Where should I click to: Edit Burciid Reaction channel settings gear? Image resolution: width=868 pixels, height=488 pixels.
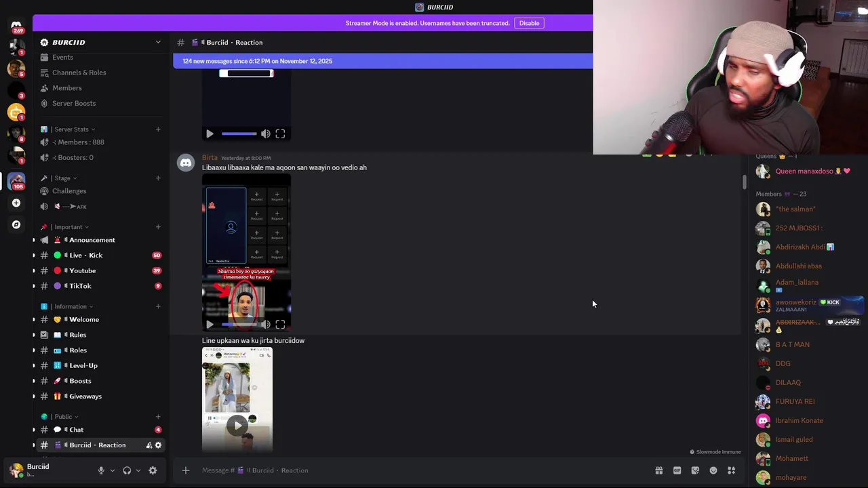pos(158,445)
